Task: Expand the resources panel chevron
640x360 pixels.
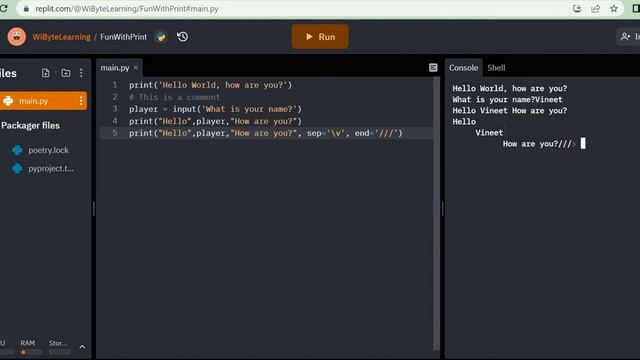Action: tap(82, 347)
